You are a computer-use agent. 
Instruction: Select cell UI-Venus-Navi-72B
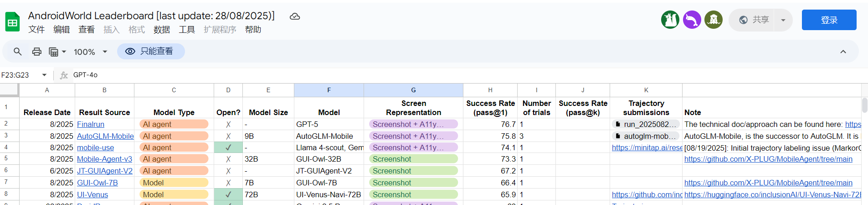click(x=329, y=194)
